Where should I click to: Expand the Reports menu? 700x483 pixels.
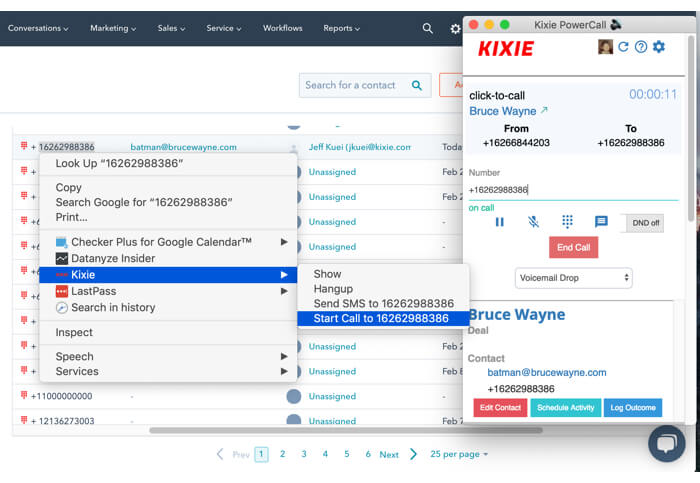(342, 28)
